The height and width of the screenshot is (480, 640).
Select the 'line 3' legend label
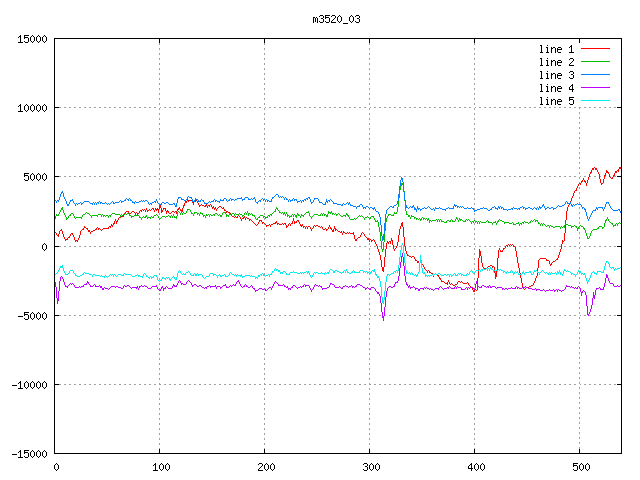(x=556, y=75)
